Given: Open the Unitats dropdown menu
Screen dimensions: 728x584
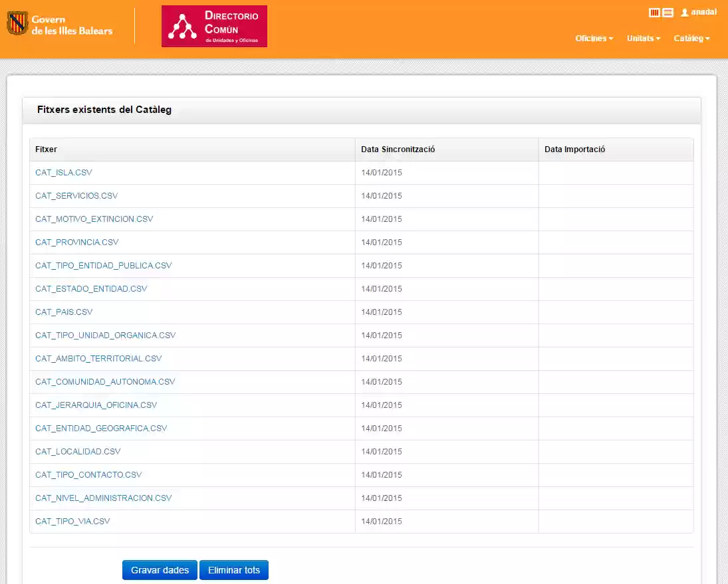Looking at the screenshot, I should coord(642,39).
